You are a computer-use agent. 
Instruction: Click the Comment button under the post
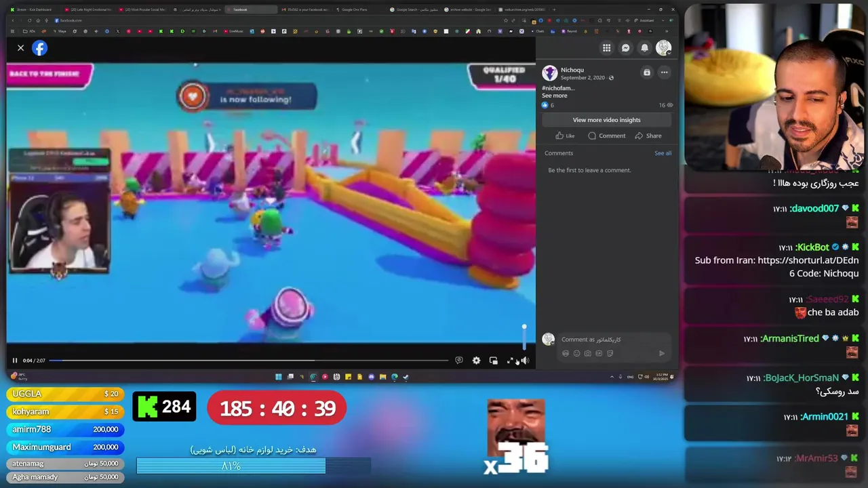607,136
